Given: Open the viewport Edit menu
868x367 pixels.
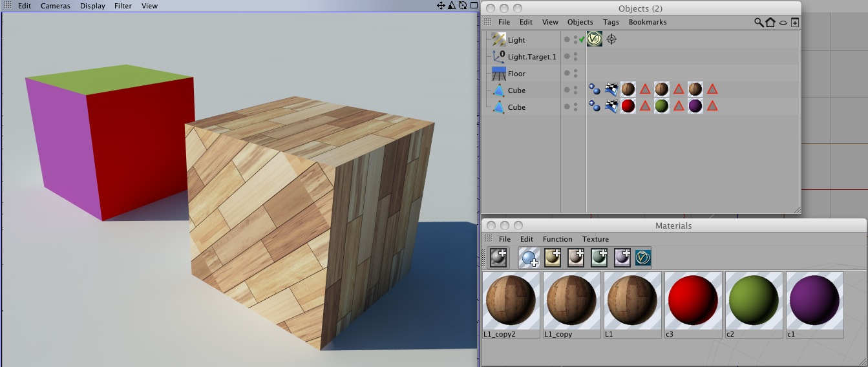Looking at the screenshot, I should click(x=25, y=6).
